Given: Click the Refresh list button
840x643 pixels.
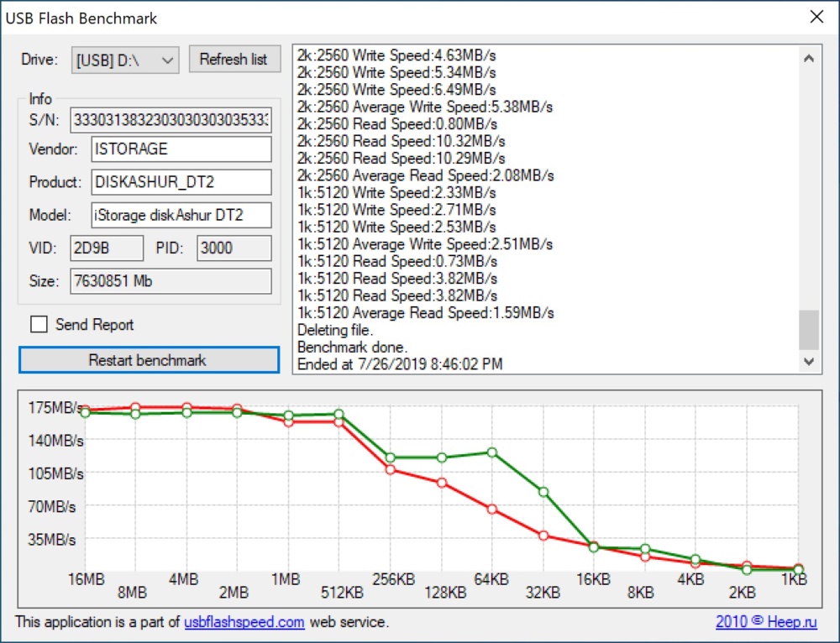Looking at the screenshot, I should (234, 59).
